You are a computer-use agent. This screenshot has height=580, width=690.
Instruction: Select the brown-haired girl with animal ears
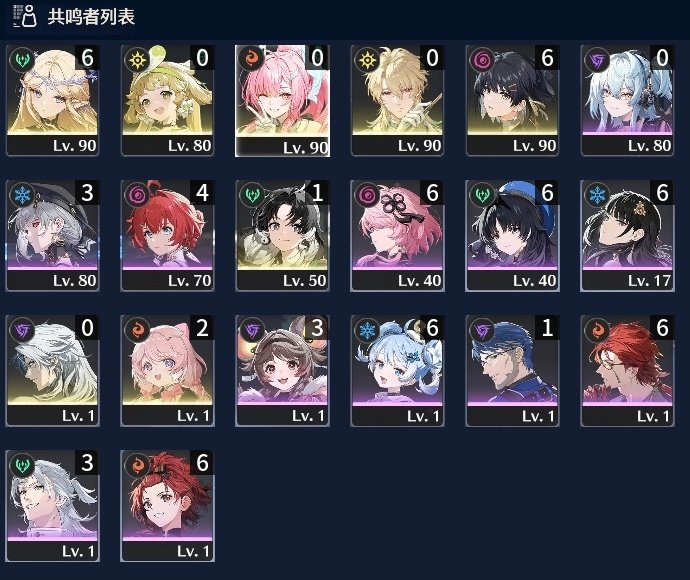(282, 371)
